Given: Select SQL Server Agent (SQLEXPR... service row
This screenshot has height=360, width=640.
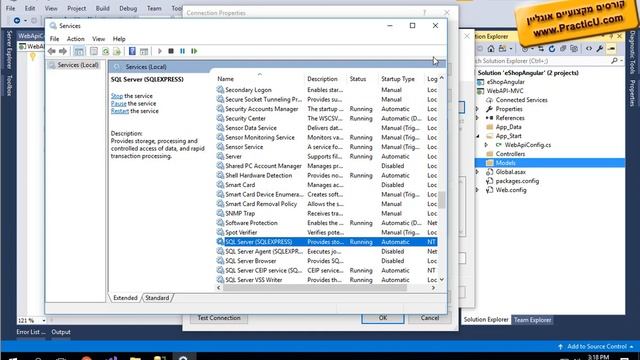Looking at the screenshot, I should tap(327, 251).
